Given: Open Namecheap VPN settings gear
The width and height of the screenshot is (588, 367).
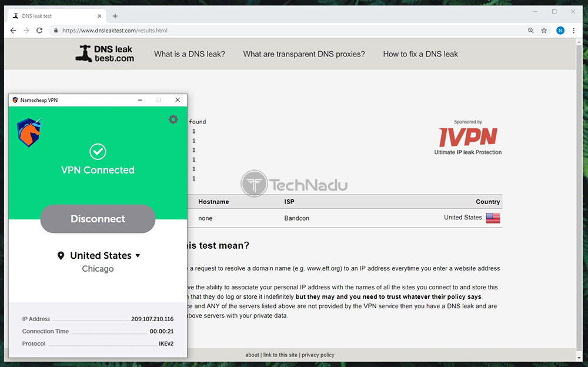Looking at the screenshot, I should [173, 120].
